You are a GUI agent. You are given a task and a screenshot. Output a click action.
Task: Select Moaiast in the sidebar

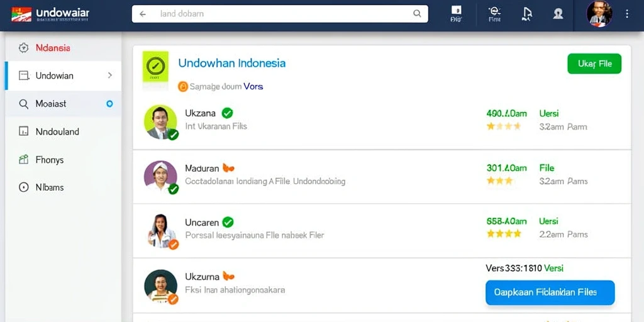64,104
